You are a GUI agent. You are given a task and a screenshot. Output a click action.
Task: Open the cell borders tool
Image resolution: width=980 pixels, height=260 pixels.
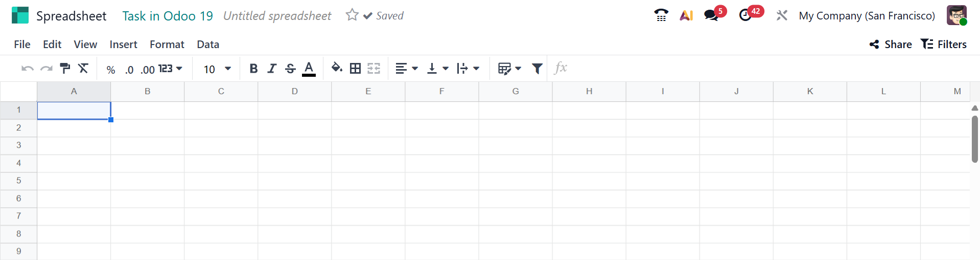(355, 69)
